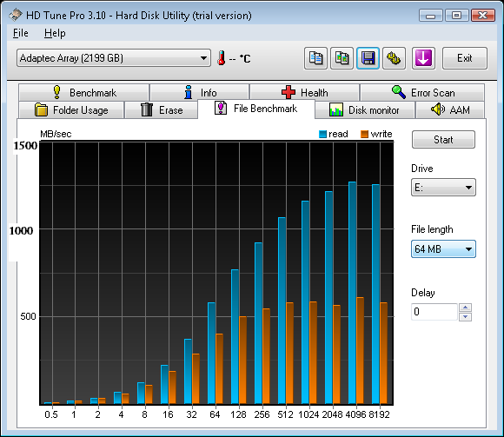The image size is (504, 437).
Task: Click the HD Tune Pro title bar icon
Action: pyautogui.click(x=15, y=15)
